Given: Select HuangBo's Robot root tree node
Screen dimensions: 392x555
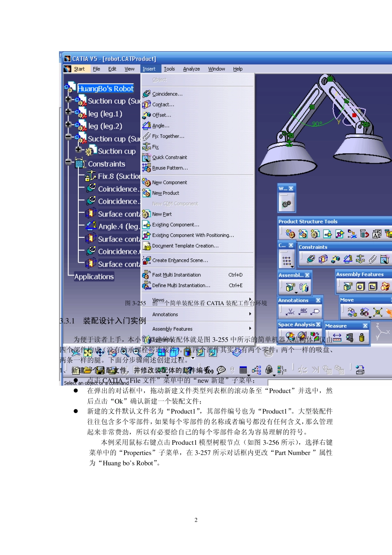Looking at the screenshot, I should 106,89.
